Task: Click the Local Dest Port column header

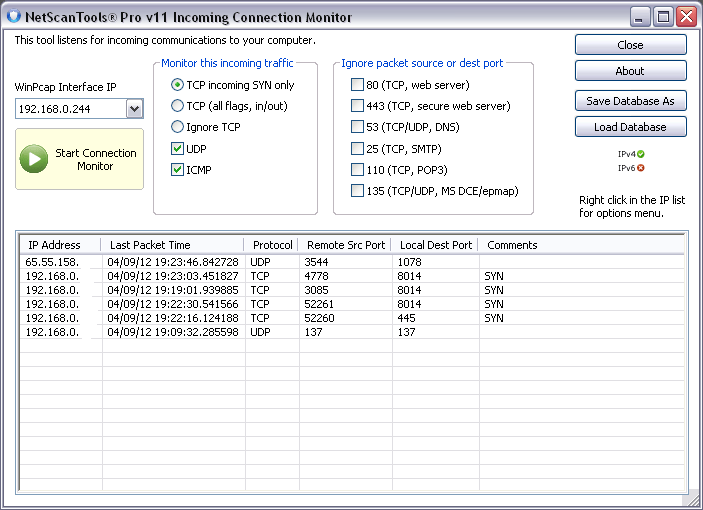Action: click(435, 245)
